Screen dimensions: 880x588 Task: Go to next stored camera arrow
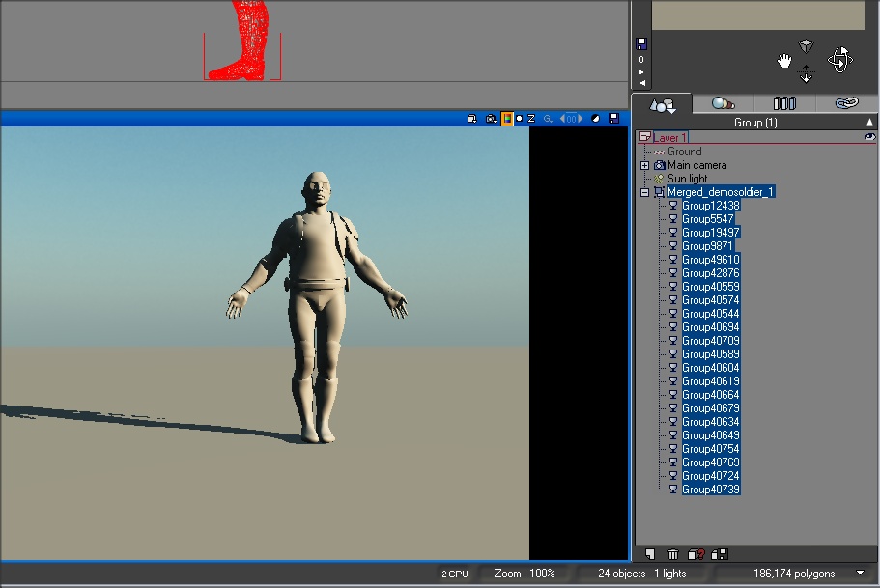[640, 72]
